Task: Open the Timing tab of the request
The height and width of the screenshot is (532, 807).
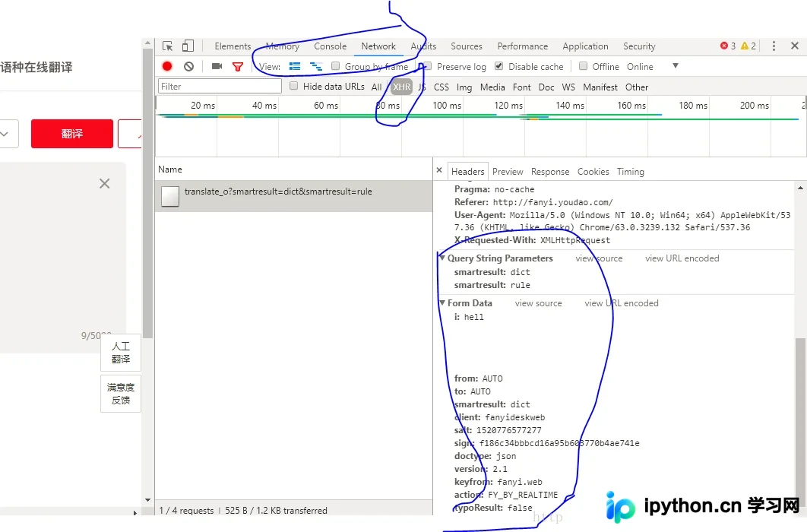Action: pyautogui.click(x=631, y=171)
